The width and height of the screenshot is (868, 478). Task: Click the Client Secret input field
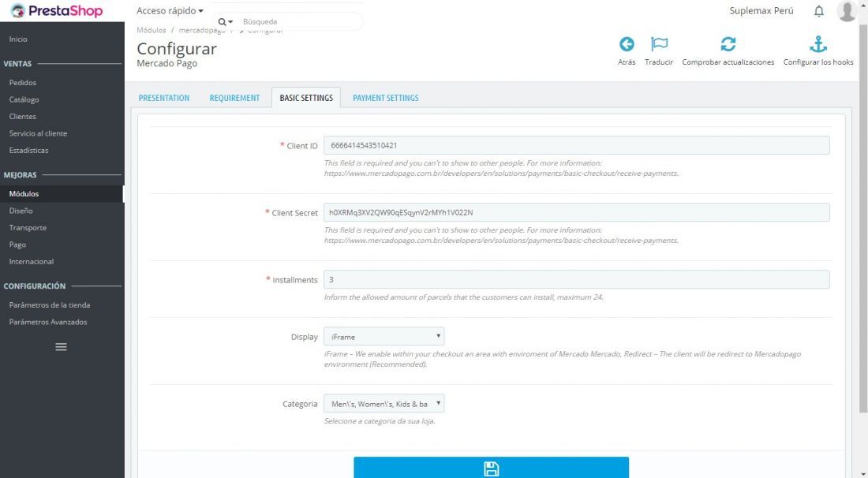click(576, 212)
